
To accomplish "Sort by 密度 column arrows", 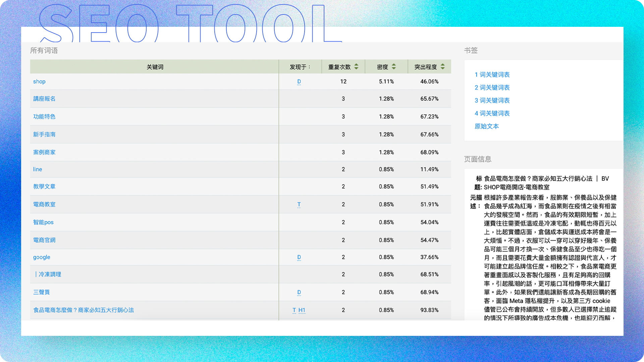I will (x=394, y=67).
